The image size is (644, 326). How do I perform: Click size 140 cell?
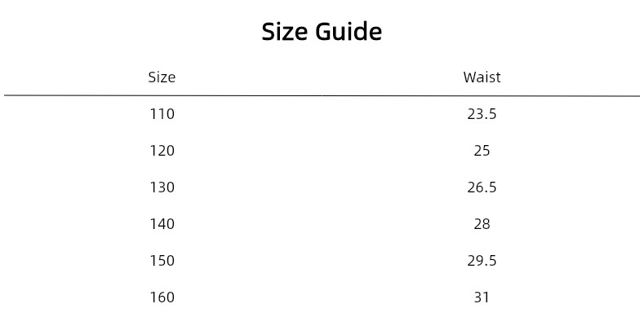[162, 224]
